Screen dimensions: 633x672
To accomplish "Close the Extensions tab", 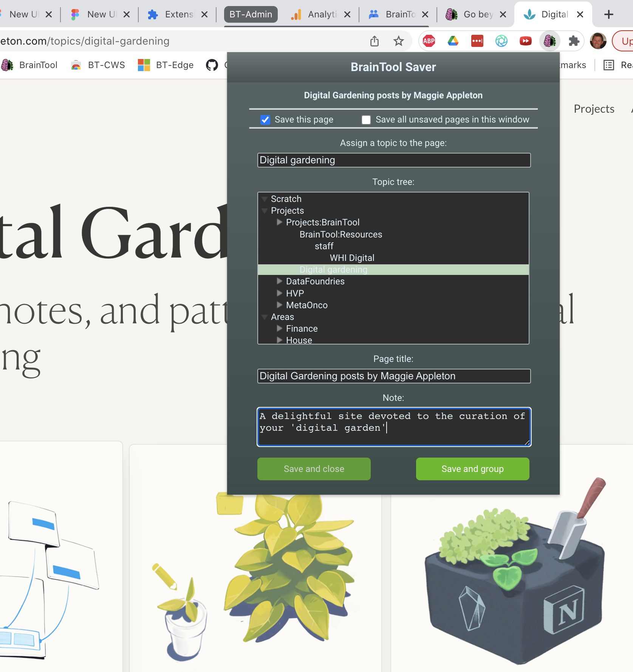I will (x=204, y=14).
